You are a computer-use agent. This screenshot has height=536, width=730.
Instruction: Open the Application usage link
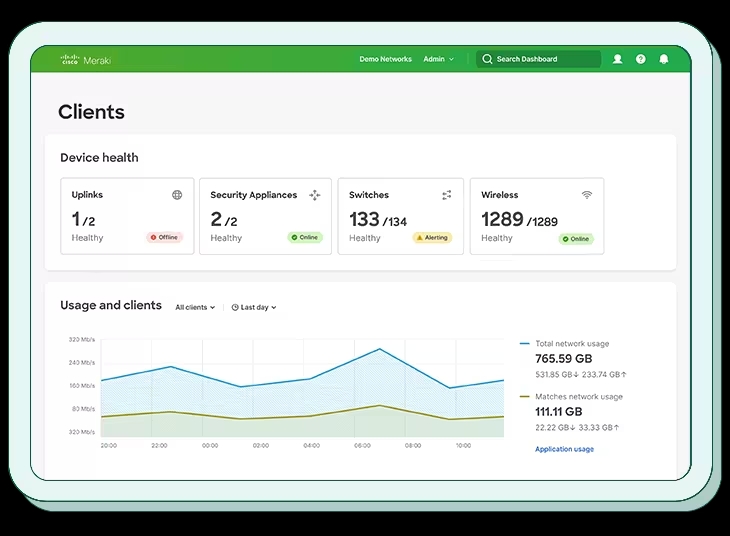[x=564, y=449]
